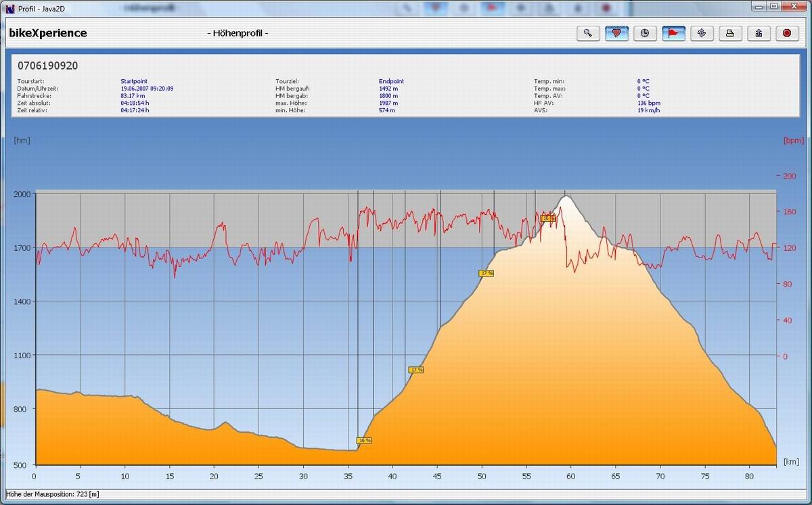Viewport: 812px width, 505px height.
Task: Click the gradient marker just before the summit
Action: coord(548,218)
